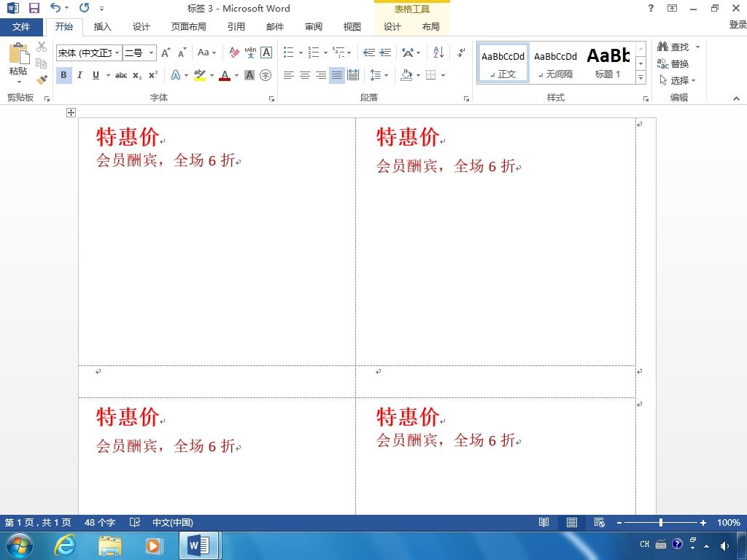Switch to Read Mode view in status bar
The image size is (747, 560).
(543, 522)
